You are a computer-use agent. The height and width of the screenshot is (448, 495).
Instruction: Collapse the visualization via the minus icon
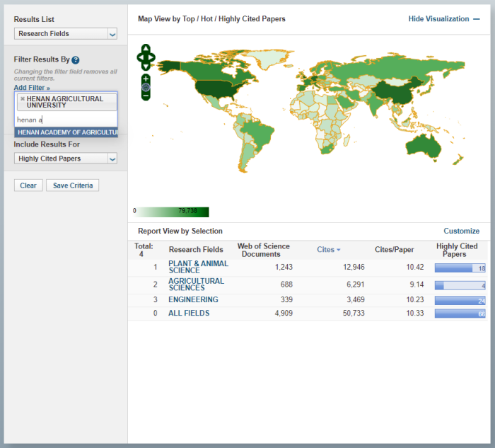click(477, 19)
